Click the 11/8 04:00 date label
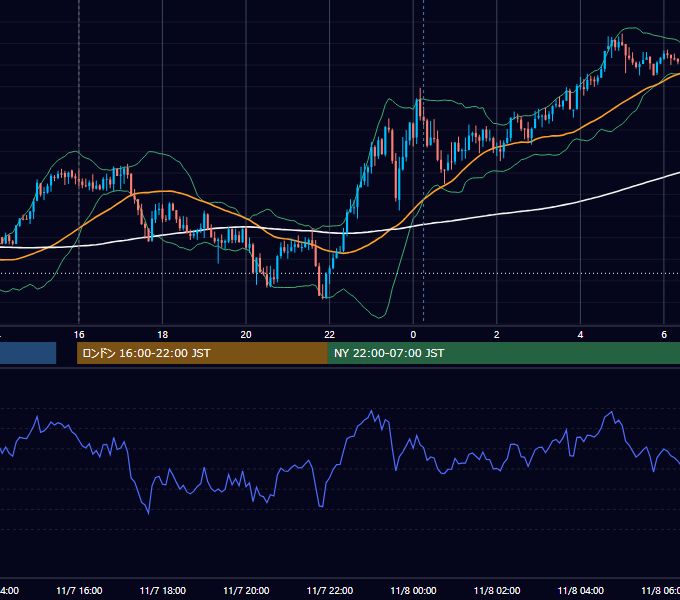Viewport: 680px width, 600px height. coord(581,590)
